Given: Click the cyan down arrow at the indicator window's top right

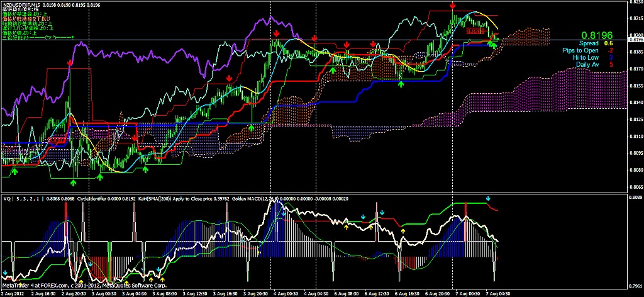Looking at the screenshot, I should tap(488, 199).
